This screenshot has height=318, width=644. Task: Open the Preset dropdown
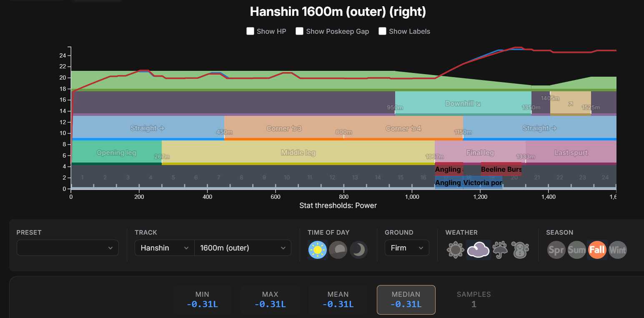coord(68,248)
